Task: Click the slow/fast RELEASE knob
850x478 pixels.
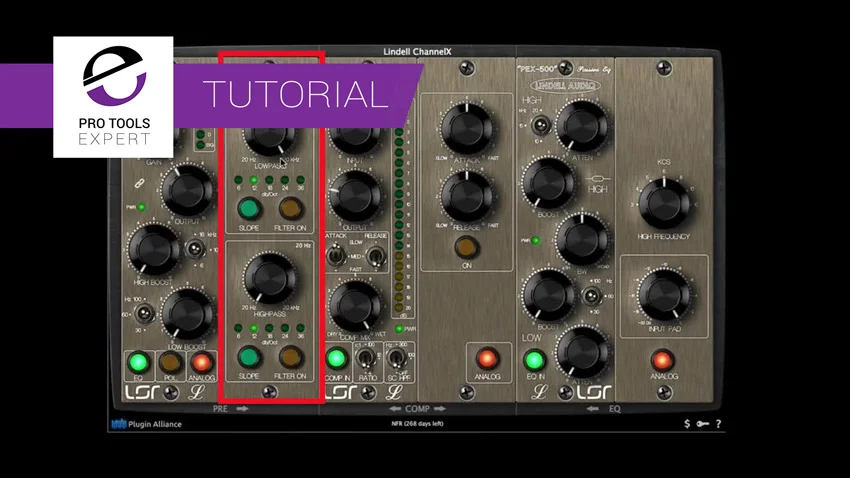Action: [466, 197]
